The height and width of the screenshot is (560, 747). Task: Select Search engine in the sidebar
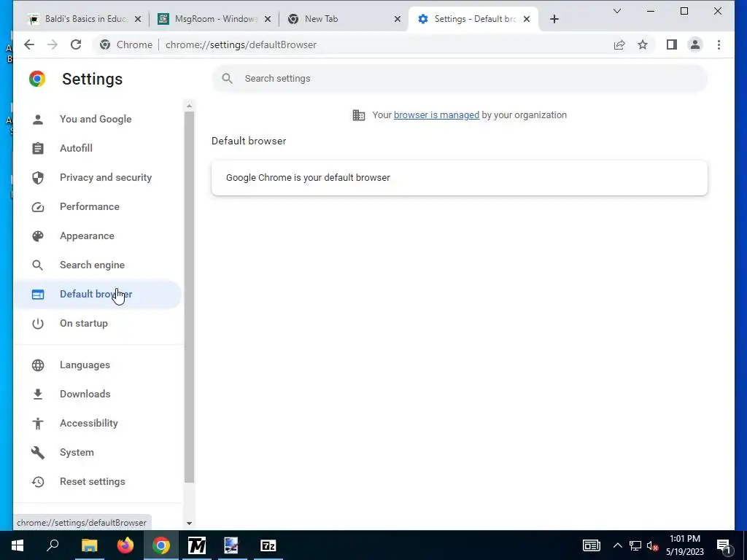click(x=97, y=265)
